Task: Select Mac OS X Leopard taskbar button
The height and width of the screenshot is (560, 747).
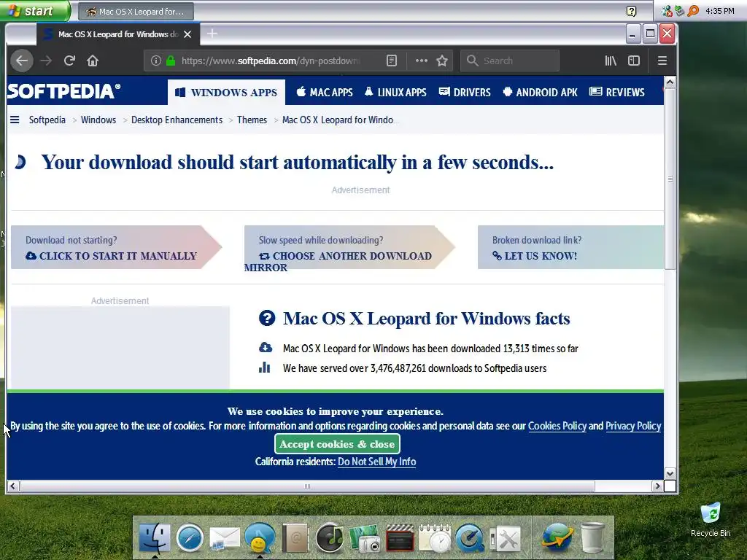Action: 136,12
